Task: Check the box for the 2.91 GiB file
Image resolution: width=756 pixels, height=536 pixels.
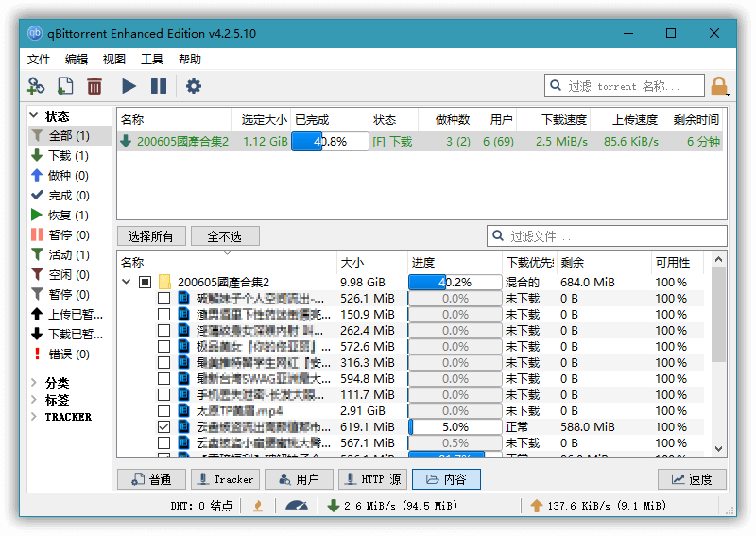Action: [x=164, y=411]
